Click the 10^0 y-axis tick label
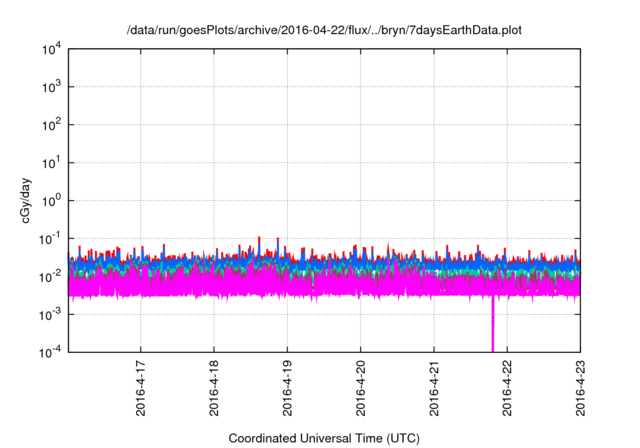This screenshot has height=448, width=640. point(52,201)
